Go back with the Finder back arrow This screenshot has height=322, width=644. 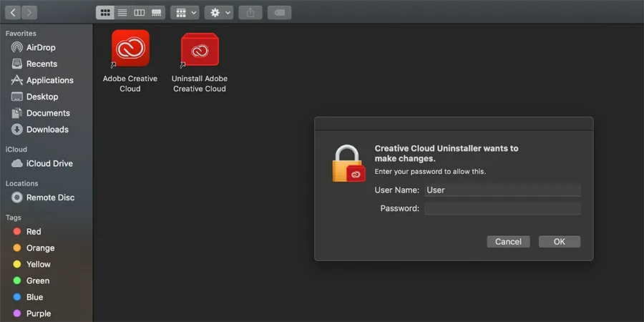[x=13, y=13]
